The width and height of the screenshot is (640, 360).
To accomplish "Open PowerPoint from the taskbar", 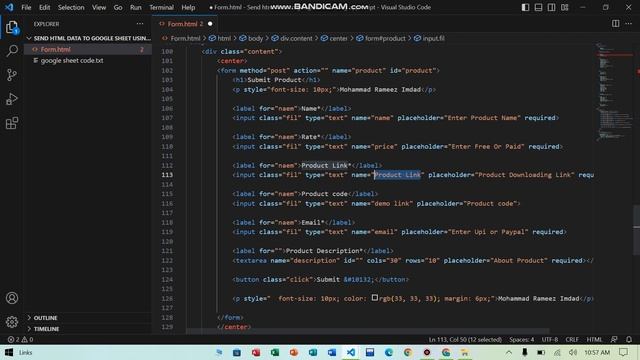I will (294, 352).
